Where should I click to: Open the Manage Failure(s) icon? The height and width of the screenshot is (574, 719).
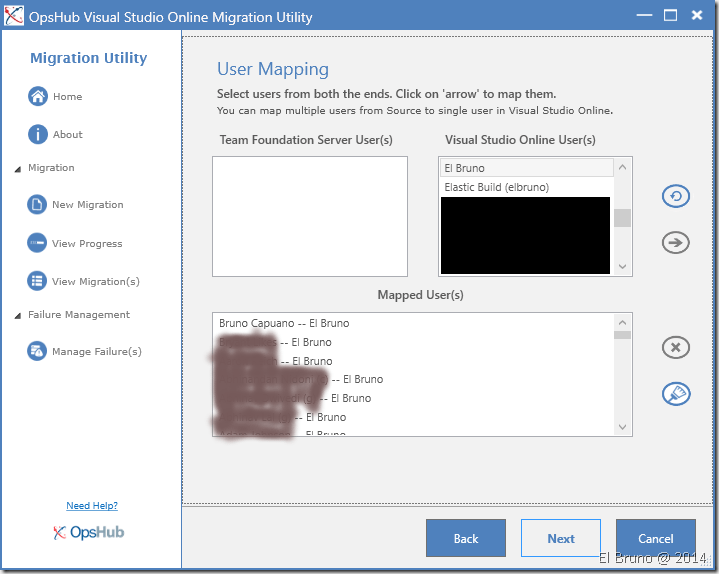click(38, 351)
